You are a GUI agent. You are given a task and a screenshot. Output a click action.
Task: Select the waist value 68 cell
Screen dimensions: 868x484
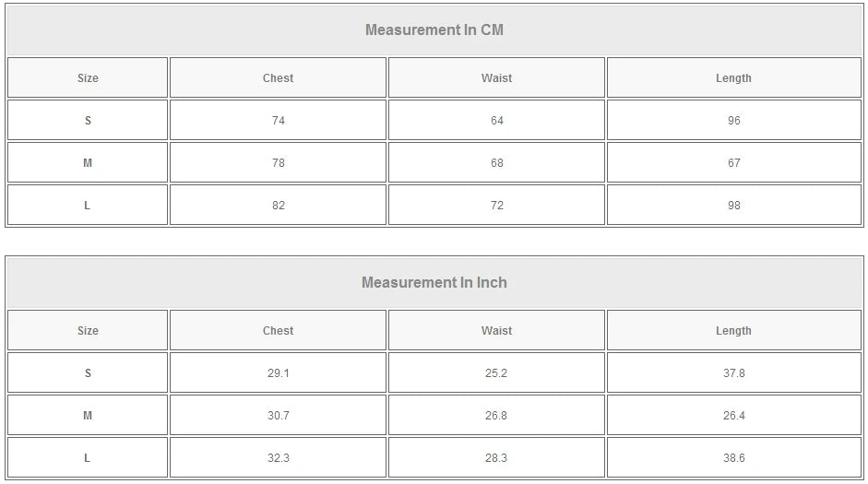496,163
